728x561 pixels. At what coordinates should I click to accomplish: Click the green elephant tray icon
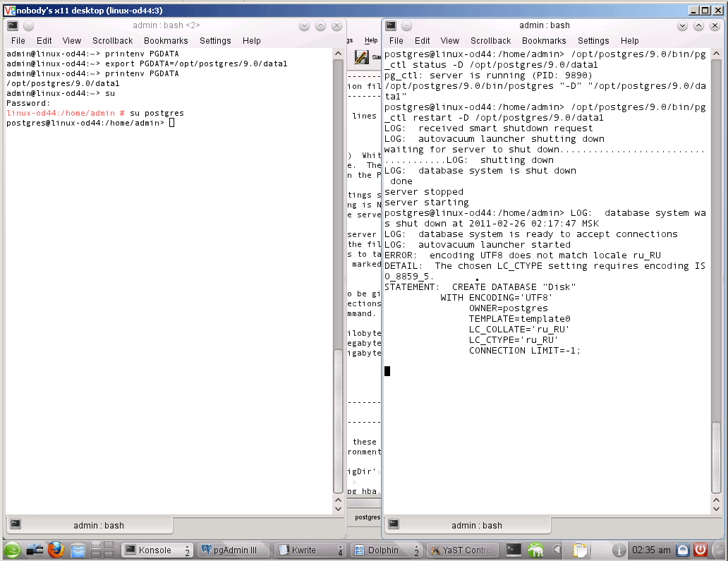point(535,550)
